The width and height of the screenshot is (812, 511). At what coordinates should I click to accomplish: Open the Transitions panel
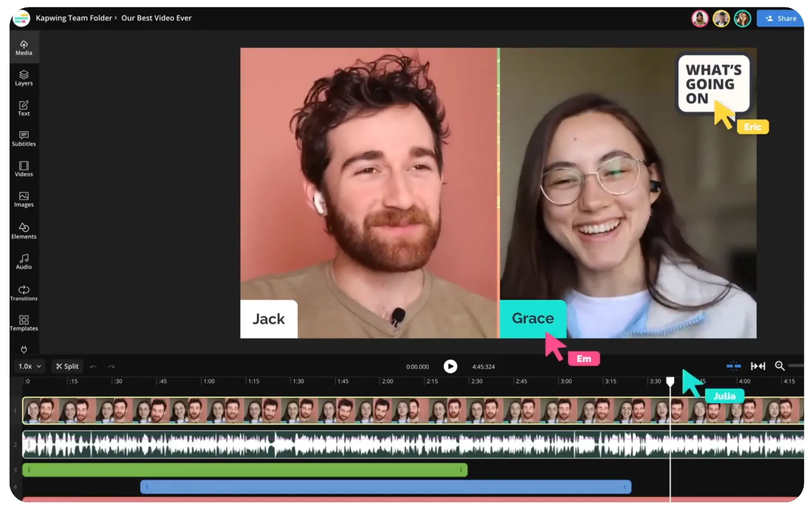pyautogui.click(x=24, y=292)
